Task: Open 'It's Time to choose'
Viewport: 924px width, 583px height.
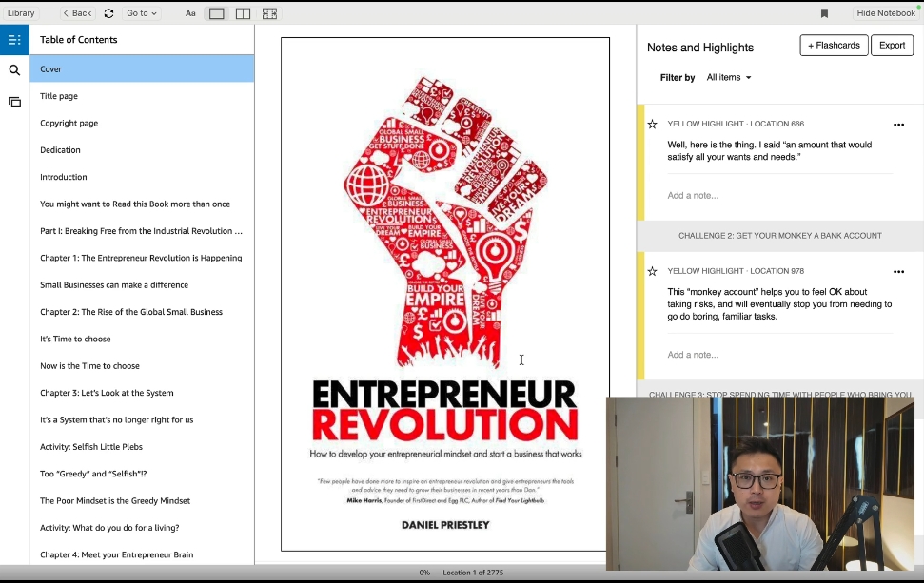Action: coord(142,339)
